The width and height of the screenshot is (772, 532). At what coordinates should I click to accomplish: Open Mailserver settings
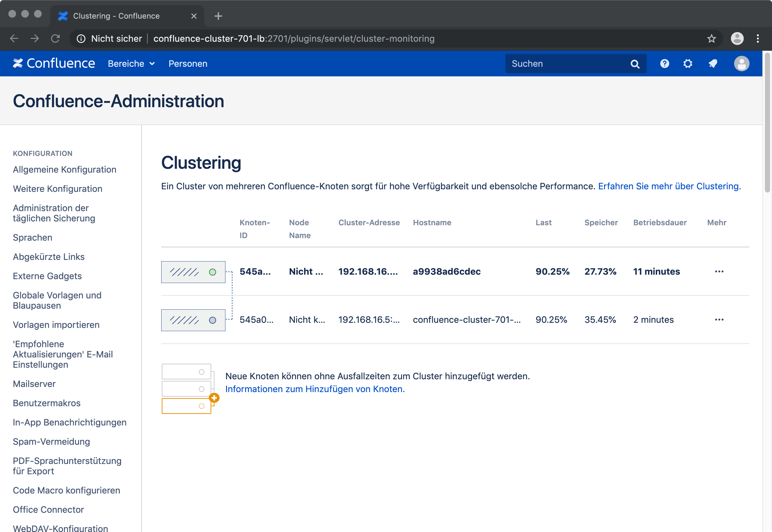(x=34, y=384)
